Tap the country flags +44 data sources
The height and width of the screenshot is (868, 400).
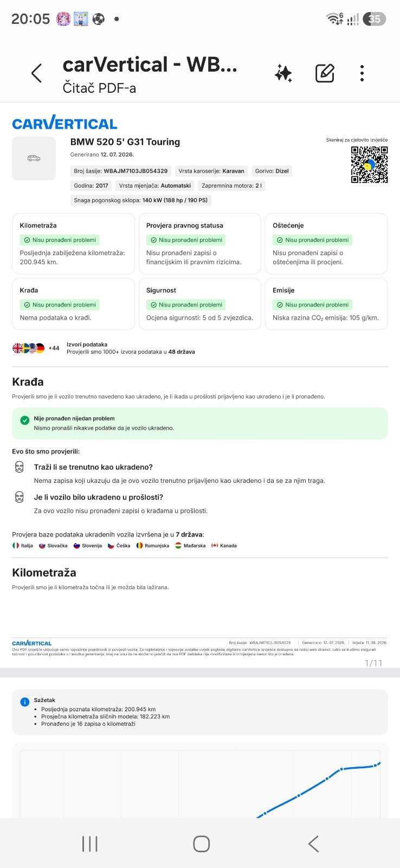click(36, 348)
